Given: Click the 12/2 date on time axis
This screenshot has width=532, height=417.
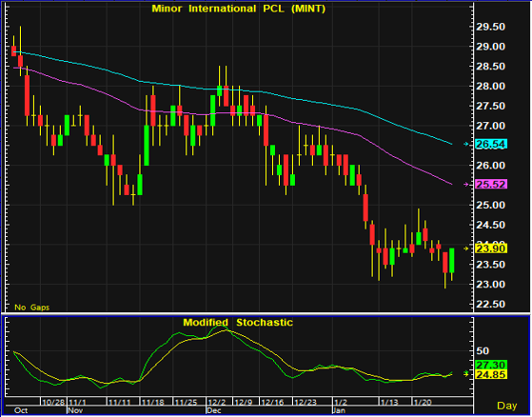Looking at the screenshot, I should click(x=217, y=402).
